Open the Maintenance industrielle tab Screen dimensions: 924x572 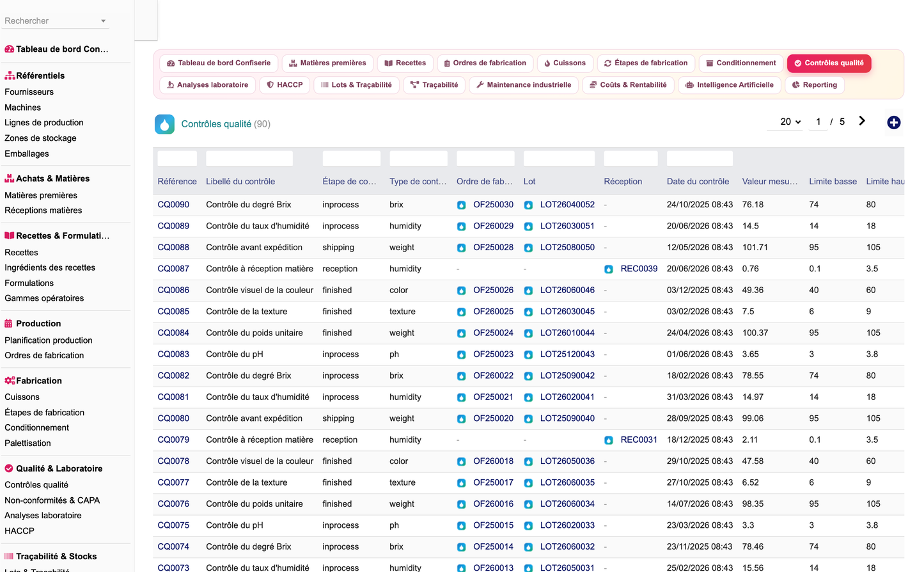pos(524,85)
